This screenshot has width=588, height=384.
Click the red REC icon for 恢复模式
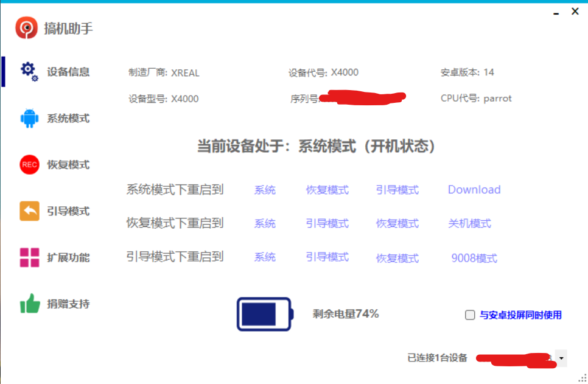29,164
